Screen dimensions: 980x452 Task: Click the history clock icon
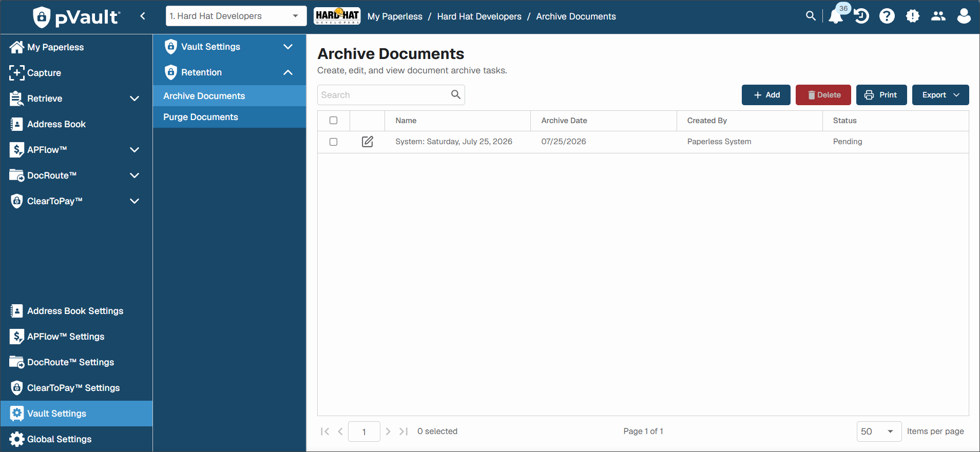[861, 16]
